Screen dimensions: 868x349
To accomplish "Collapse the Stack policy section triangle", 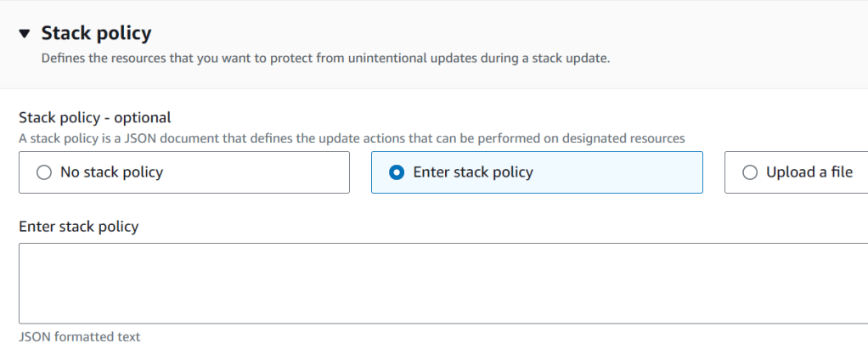I will click(24, 34).
